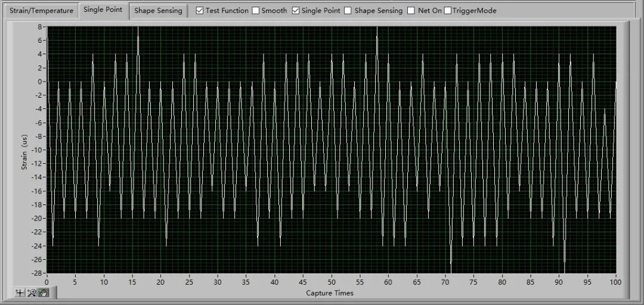
Task: Click the Capture Times X-axis label
Action: (x=330, y=293)
